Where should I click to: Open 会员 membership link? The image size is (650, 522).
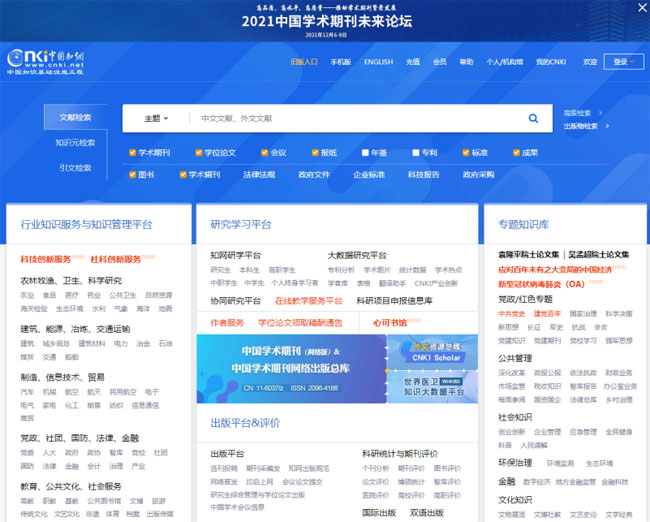point(440,62)
